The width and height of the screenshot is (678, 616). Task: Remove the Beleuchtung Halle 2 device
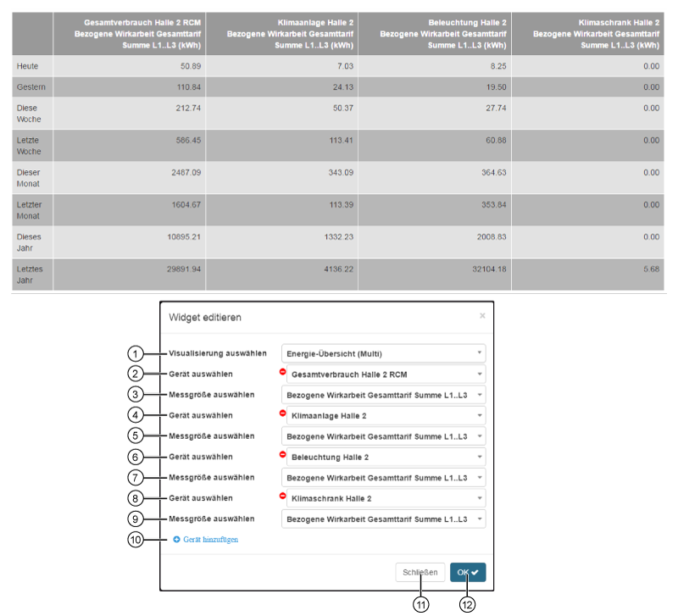281,456
